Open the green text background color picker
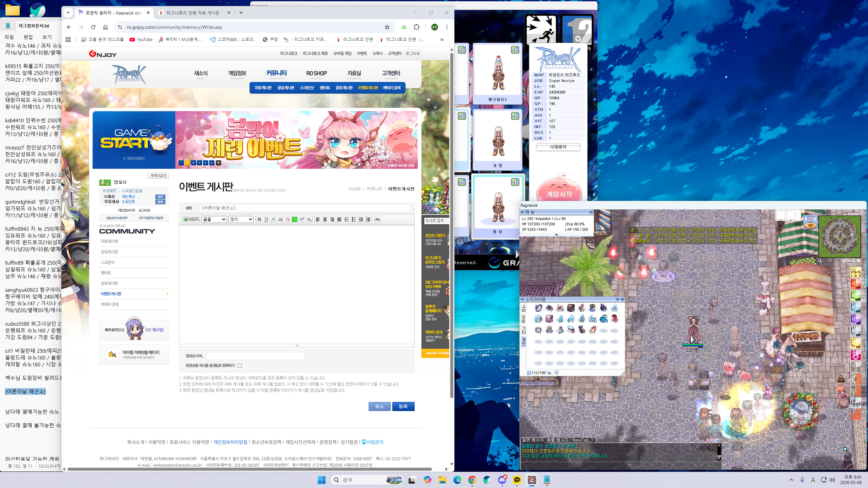 coord(295,220)
